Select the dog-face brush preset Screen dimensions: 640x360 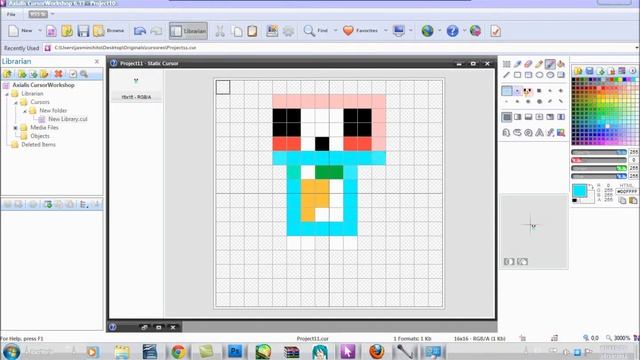point(528,91)
